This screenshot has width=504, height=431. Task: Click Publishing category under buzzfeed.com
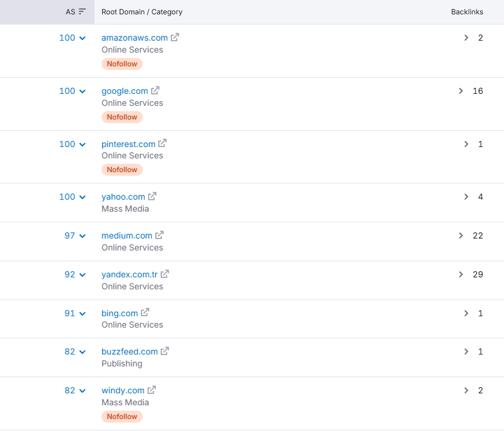pyautogui.click(x=122, y=363)
